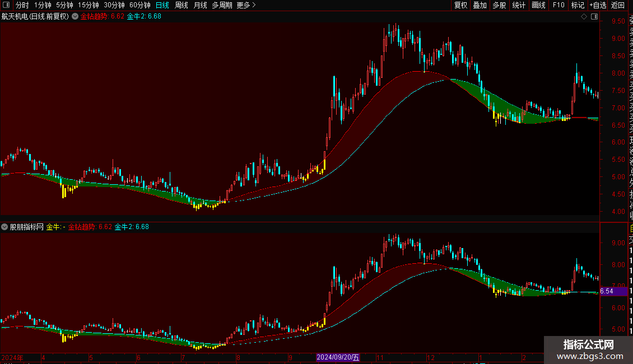Click the 2024年 label on date axis
The height and width of the screenshot is (364, 633).
pyautogui.click(x=12, y=357)
